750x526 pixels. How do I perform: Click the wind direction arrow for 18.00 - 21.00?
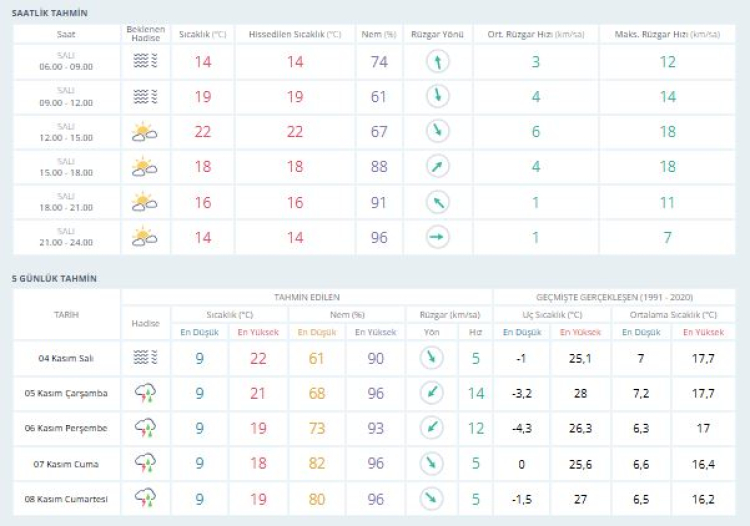coord(437,202)
